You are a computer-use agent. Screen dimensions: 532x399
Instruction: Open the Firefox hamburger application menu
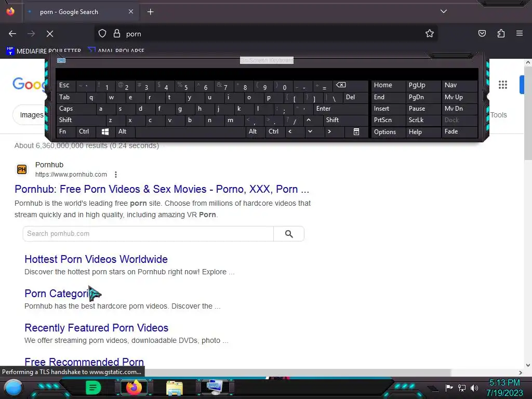point(519,34)
